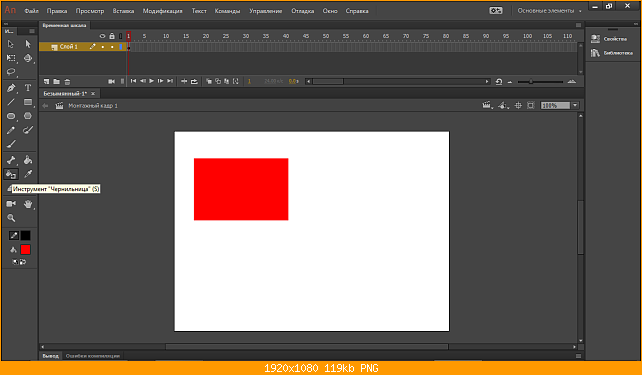This screenshot has width=642, height=375.
Task: Open the Основные элементы workspace dropdown
Action: [549, 11]
